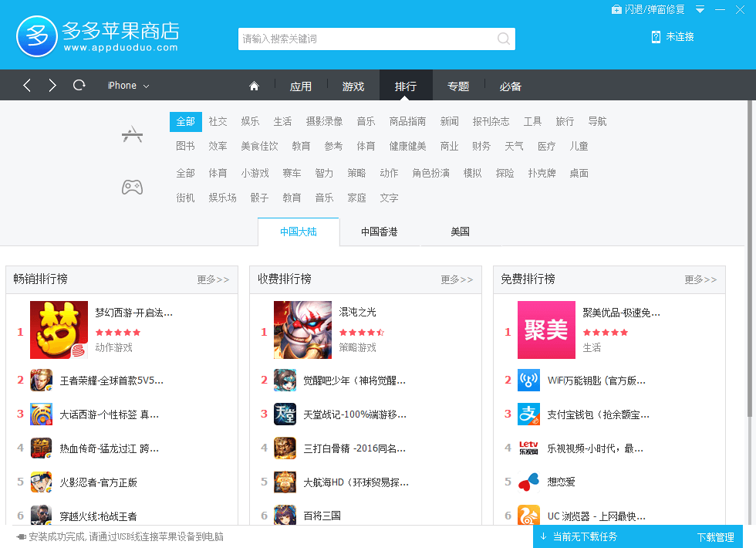Switch to the 美国 region tab
Image resolution: width=756 pixels, height=548 pixels.
coord(461,231)
